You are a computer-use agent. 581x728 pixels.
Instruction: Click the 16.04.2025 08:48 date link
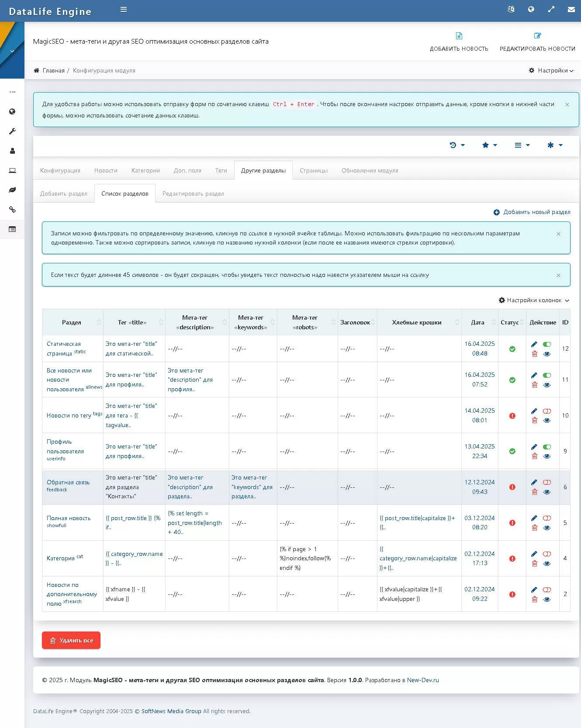480,348
